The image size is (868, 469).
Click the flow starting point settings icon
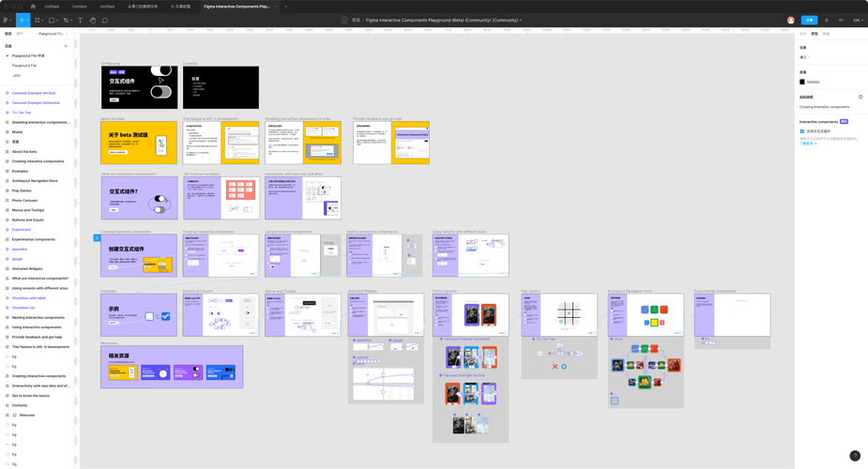tap(860, 97)
